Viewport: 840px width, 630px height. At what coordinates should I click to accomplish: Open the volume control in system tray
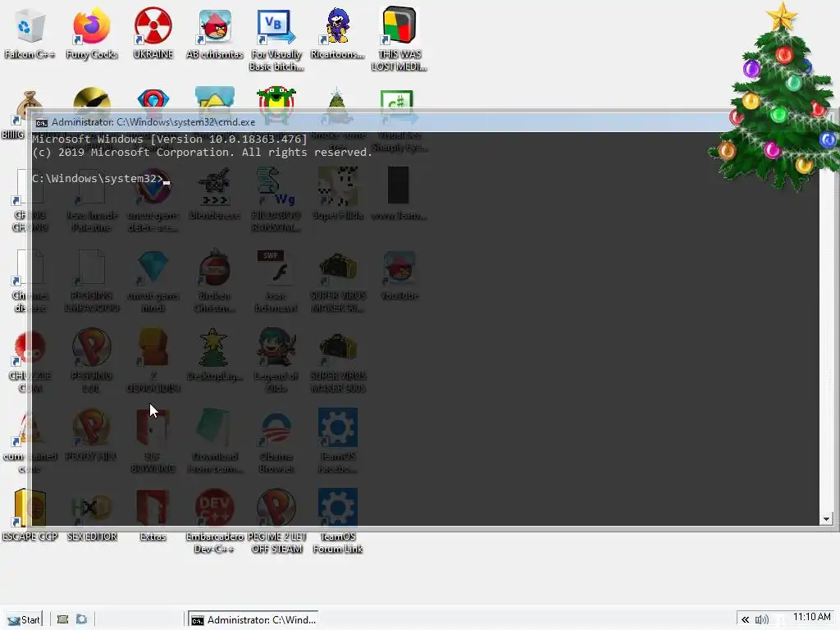pyautogui.click(x=761, y=620)
